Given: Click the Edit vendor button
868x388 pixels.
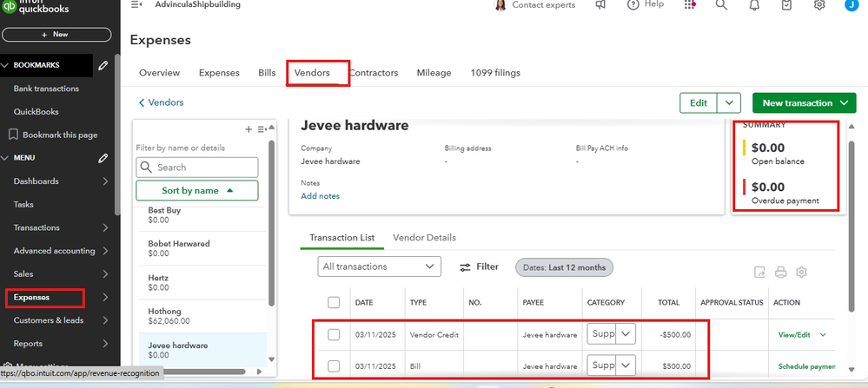Looking at the screenshot, I should pyautogui.click(x=699, y=102).
